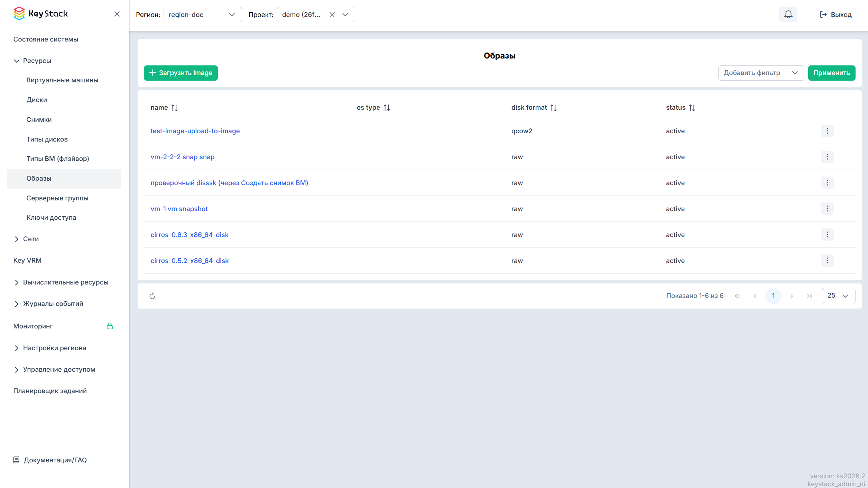The height and width of the screenshot is (488, 868).
Task: Sort by status column arrows
Action: click(692, 108)
